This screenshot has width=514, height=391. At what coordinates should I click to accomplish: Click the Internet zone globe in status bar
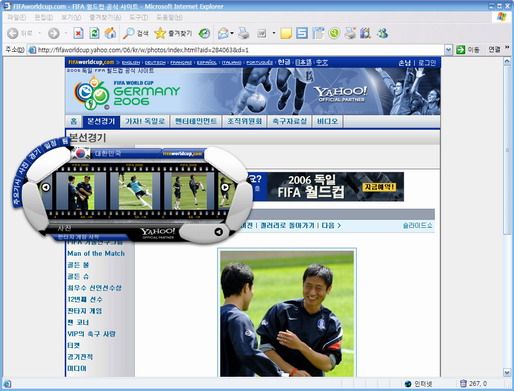click(408, 384)
